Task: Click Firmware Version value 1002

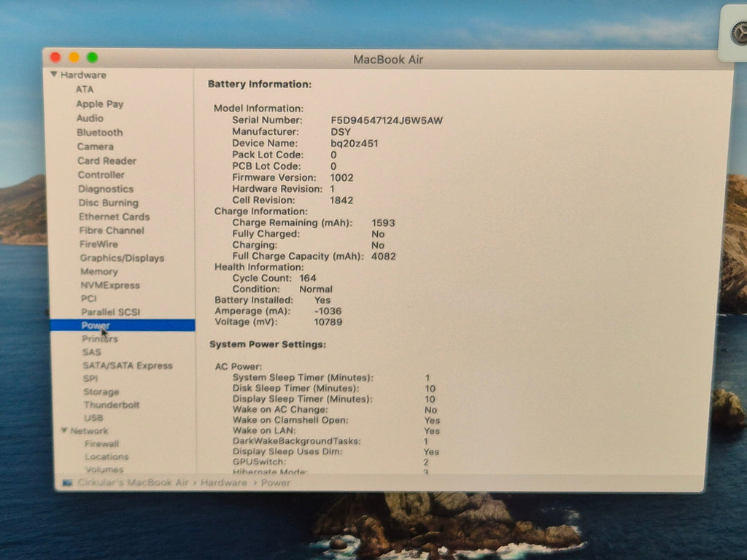Action: pyautogui.click(x=341, y=178)
